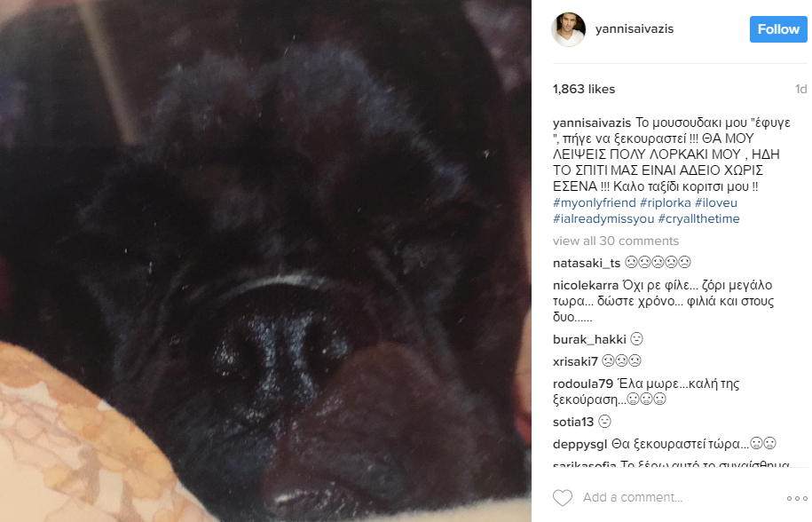The image size is (812, 522).
Task: Visit deppysgl commenter profile
Action: coord(580,444)
